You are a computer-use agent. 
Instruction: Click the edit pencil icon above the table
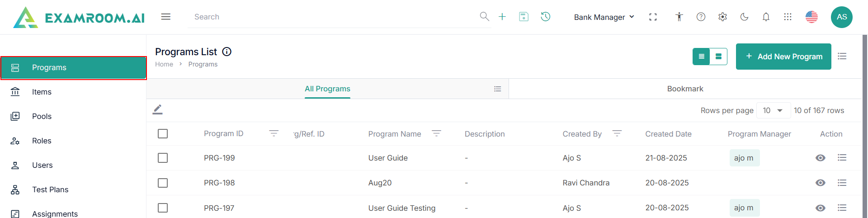point(157,109)
